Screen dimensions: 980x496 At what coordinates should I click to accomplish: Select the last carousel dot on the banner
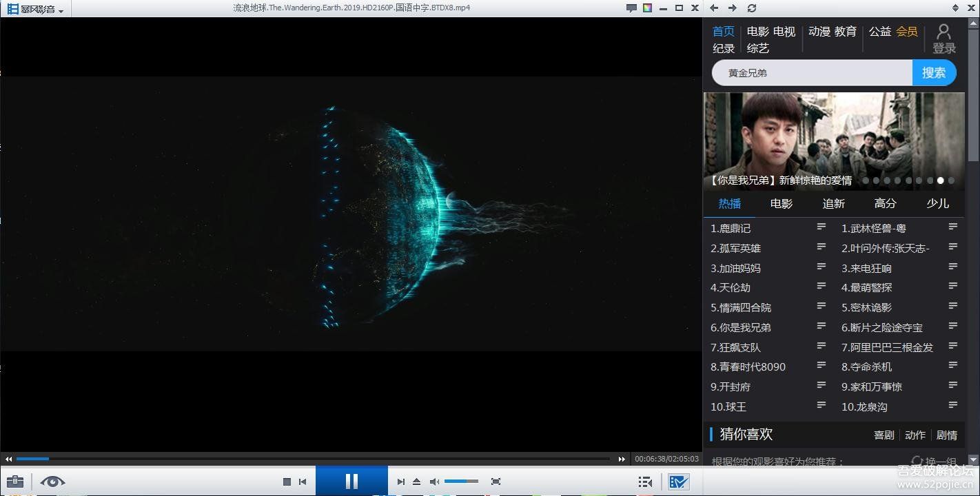(x=951, y=180)
